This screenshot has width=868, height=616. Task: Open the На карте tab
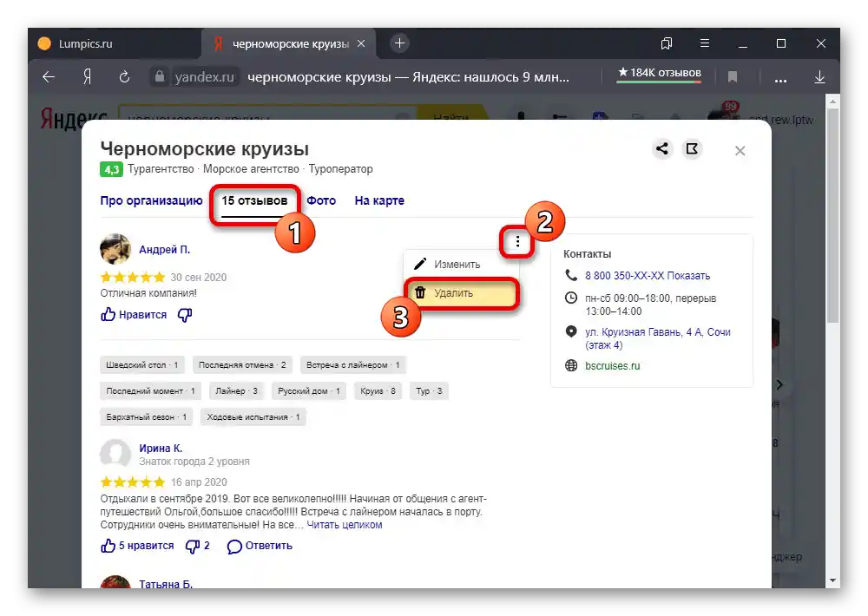(x=379, y=201)
